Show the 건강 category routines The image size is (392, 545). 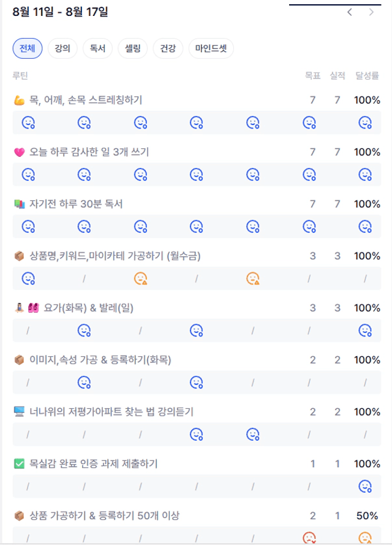(x=168, y=48)
